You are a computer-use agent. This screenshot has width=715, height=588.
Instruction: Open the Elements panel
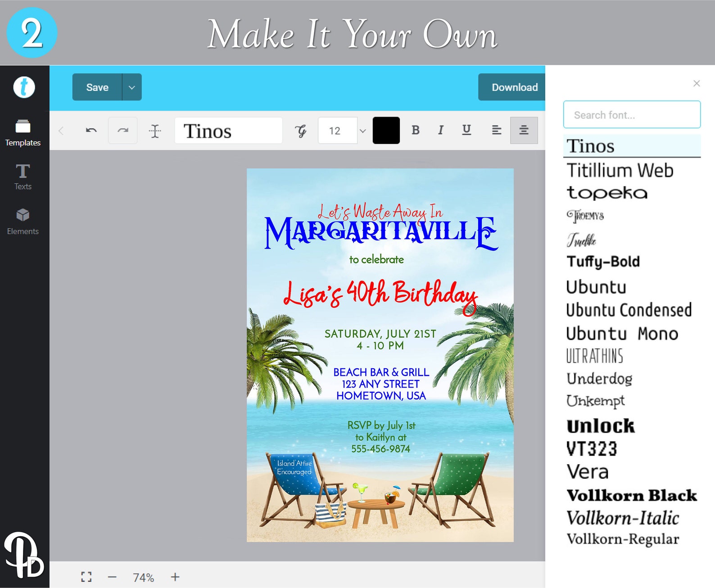(x=23, y=222)
